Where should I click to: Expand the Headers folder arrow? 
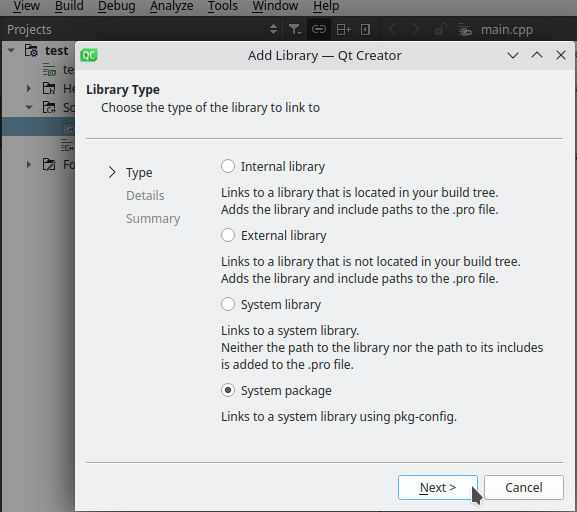tap(29, 88)
